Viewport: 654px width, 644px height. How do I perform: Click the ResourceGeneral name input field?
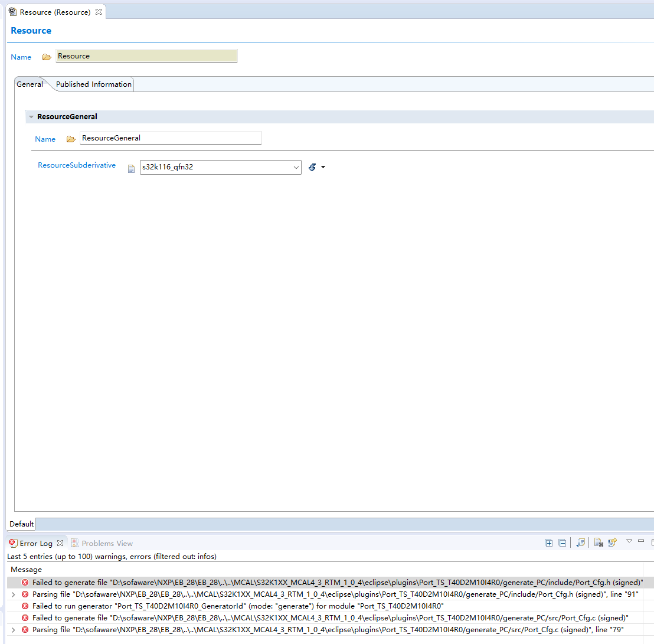171,138
